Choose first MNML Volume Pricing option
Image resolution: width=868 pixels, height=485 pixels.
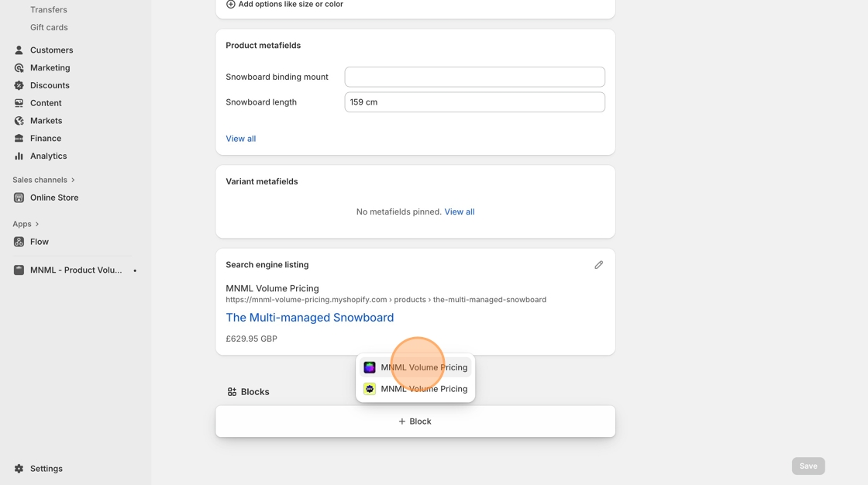click(x=415, y=367)
